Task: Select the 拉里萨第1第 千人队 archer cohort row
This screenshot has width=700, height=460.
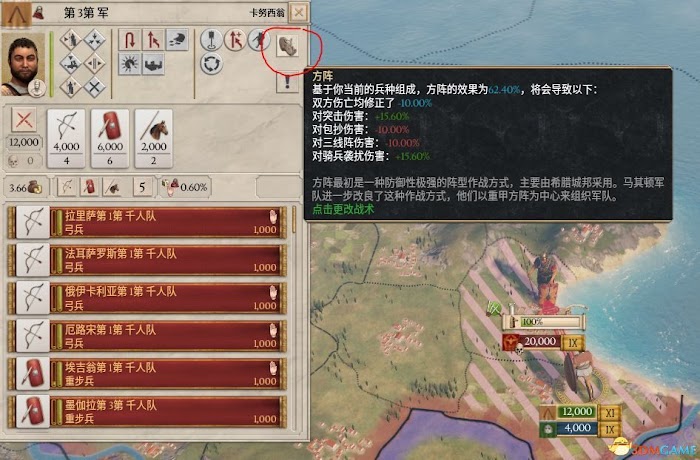Action: (147, 222)
